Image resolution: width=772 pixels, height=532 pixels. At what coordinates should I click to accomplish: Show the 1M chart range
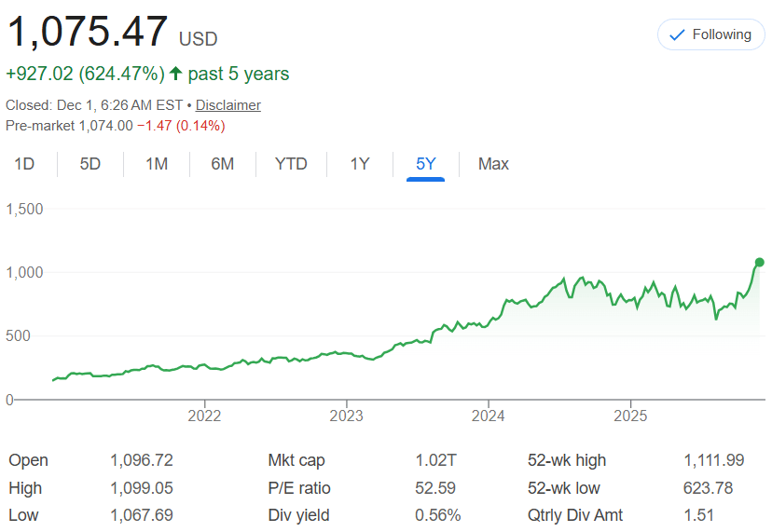tap(157, 164)
